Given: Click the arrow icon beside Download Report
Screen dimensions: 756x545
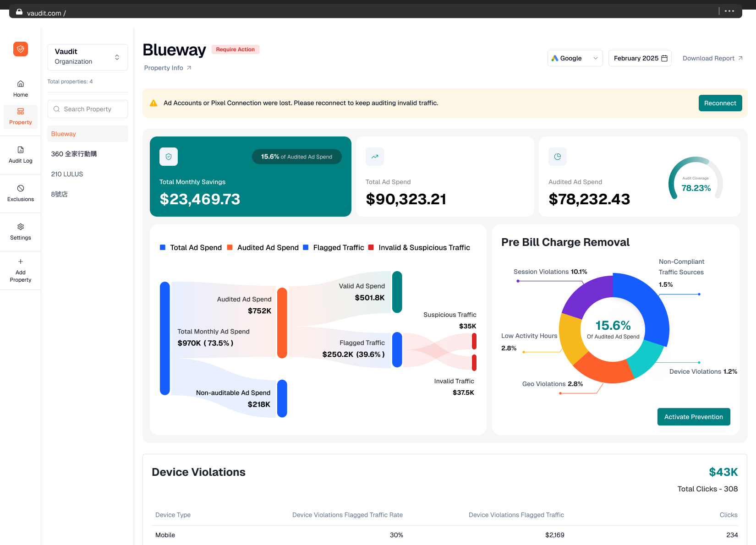Looking at the screenshot, I should click(x=740, y=58).
